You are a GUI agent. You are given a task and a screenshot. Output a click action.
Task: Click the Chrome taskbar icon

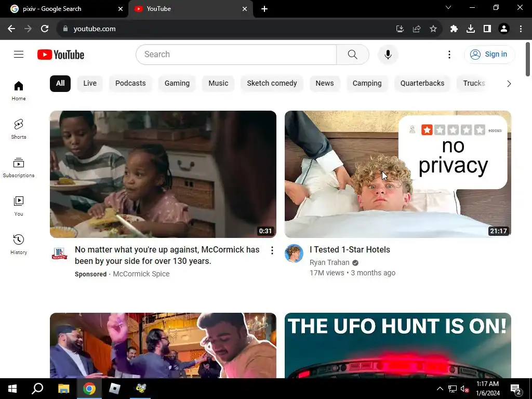(89, 389)
